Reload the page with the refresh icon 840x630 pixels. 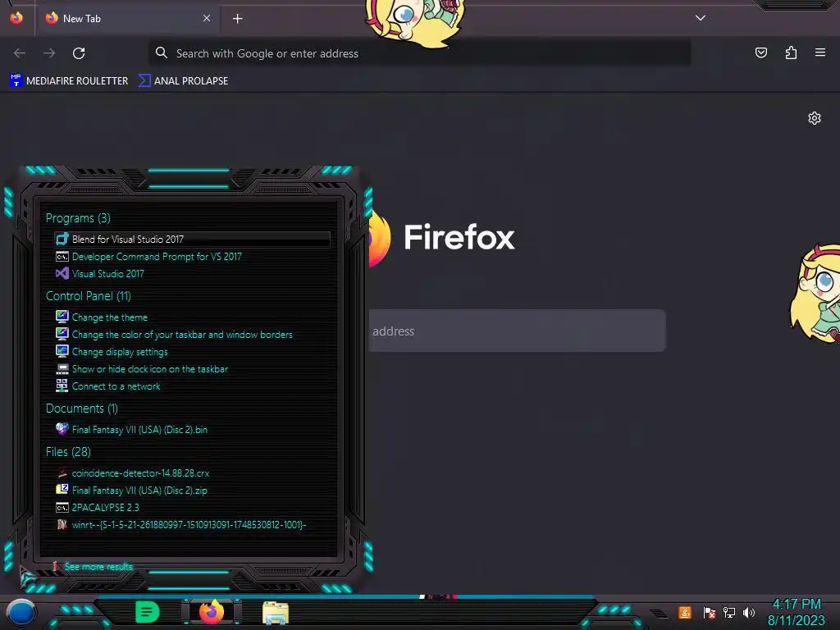point(79,53)
